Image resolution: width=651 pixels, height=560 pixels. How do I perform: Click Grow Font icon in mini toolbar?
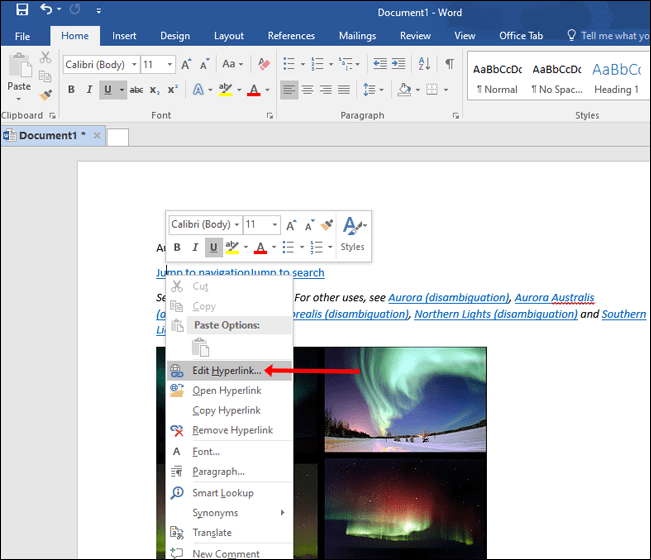tap(290, 225)
